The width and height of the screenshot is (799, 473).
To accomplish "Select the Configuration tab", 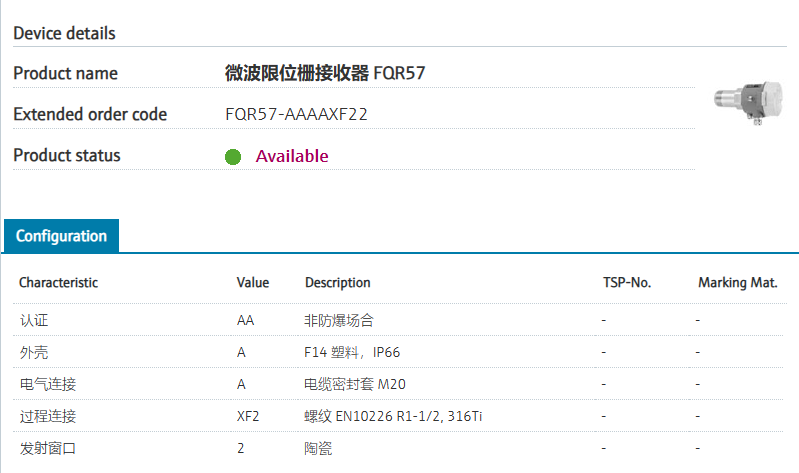I will point(61,236).
